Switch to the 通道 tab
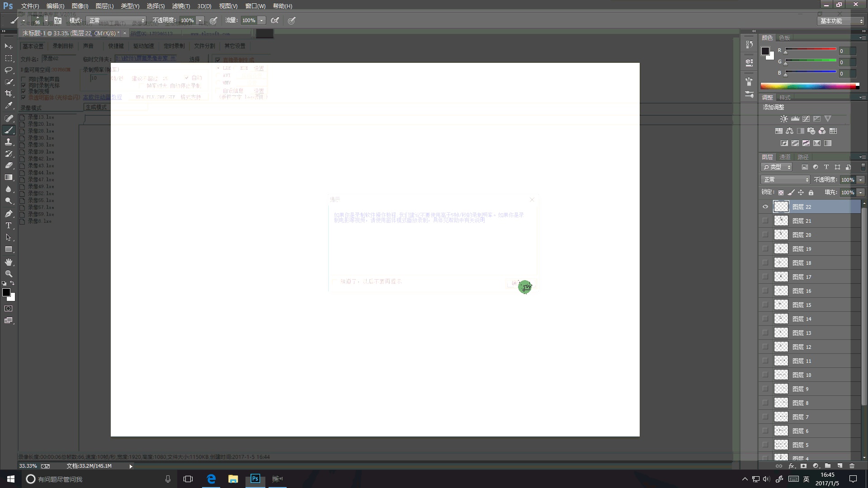Viewport: 868px width, 488px height. (785, 157)
